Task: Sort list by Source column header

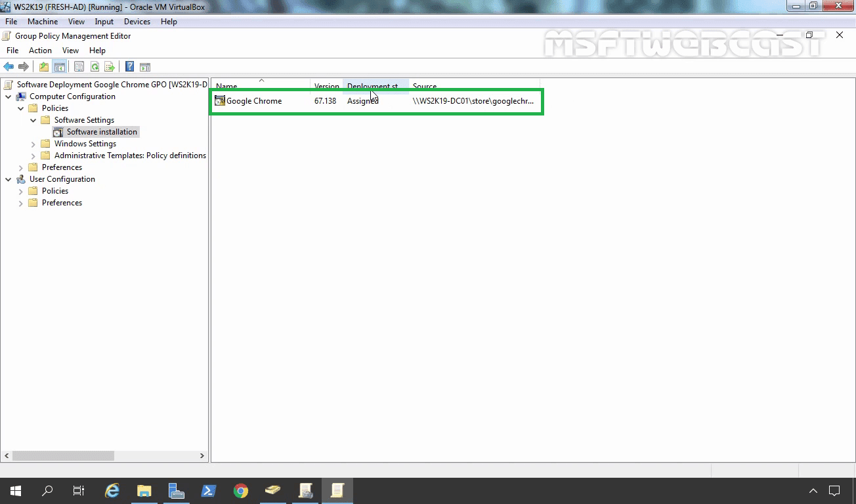Action: (x=473, y=86)
